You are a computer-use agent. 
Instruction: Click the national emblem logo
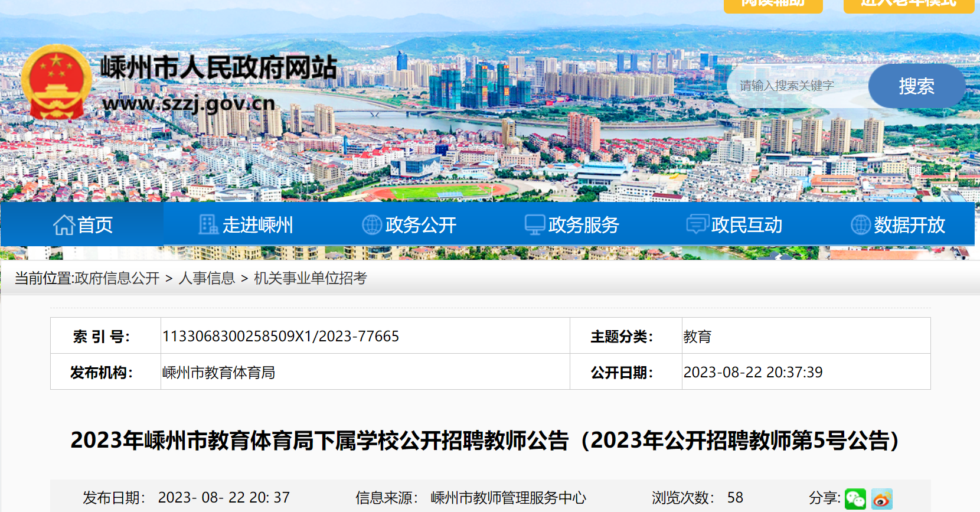click(x=56, y=83)
